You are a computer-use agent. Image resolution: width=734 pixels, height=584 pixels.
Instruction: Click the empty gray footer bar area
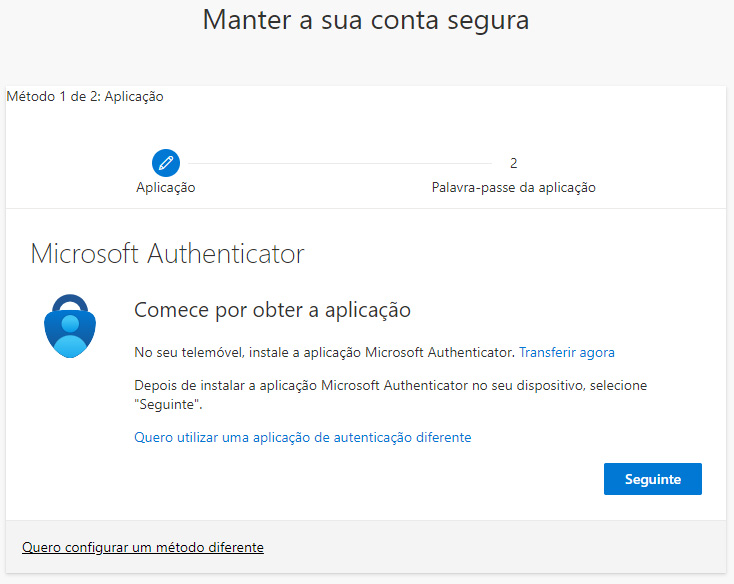pyautogui.click(x=500, y=547)
